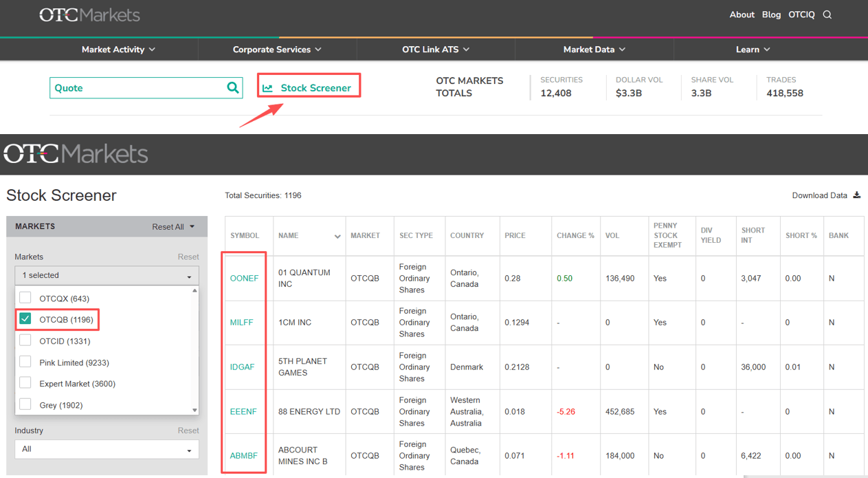Click the 418,558 trades total
Screen dimensions: 868x478
click(785, 94)
